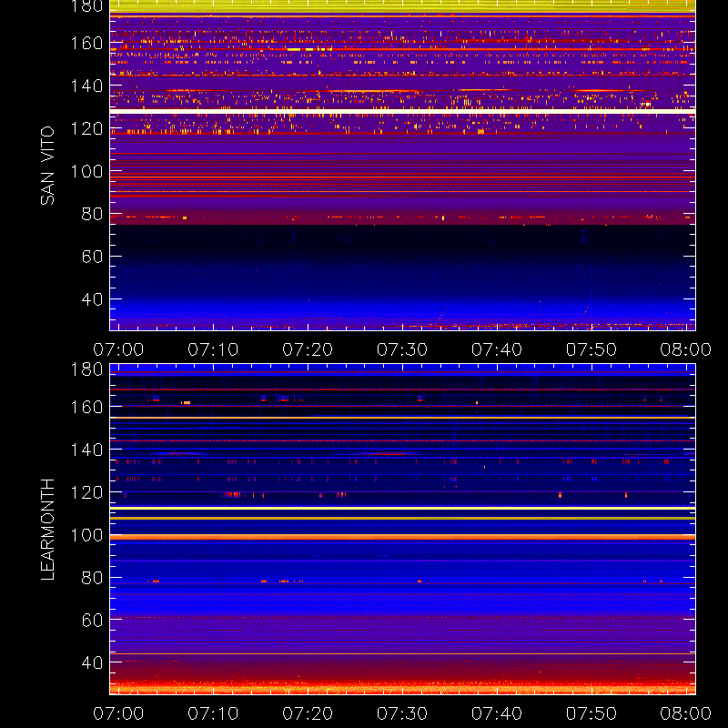Viewport: 728px width, 728px height.
Task: Select the 40 tick label on San Vito axis
Action: (x=92, y=299)
